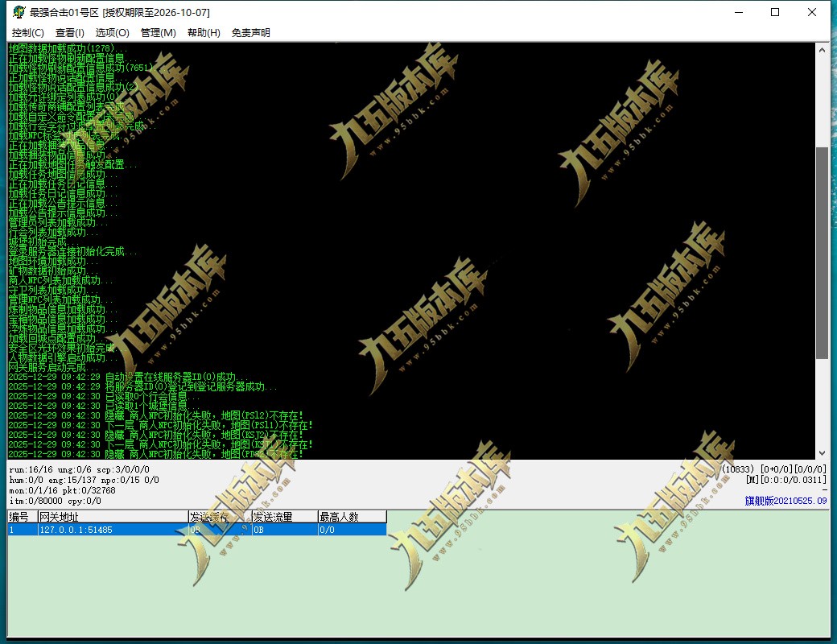Open the 控制(C) menu

pyautogui.click(x=27, y=32)
